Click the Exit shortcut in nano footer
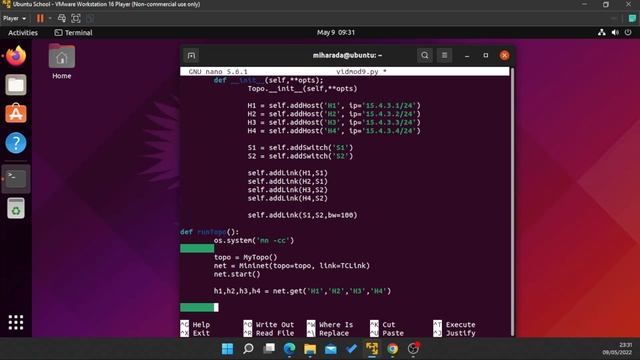Viewport: 640px width, 360px height. coord(195,333)
